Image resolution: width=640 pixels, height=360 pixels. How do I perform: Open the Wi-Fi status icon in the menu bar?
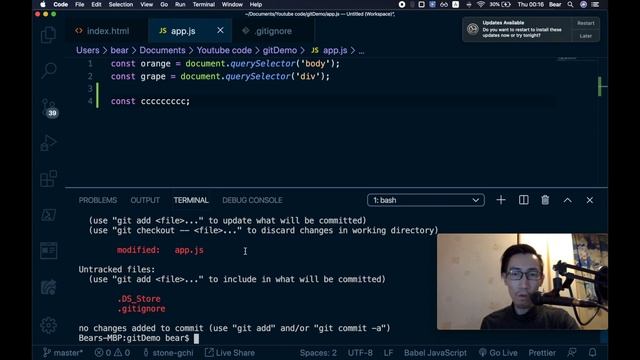[x=481, y=4]
